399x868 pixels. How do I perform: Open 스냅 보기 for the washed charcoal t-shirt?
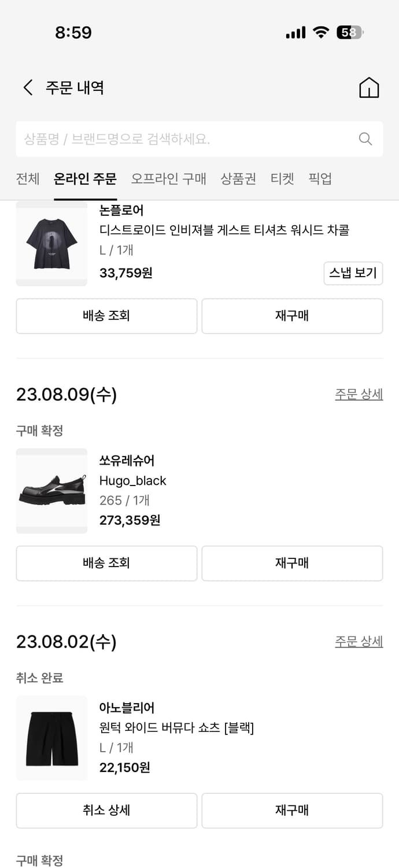click(353, 273)
